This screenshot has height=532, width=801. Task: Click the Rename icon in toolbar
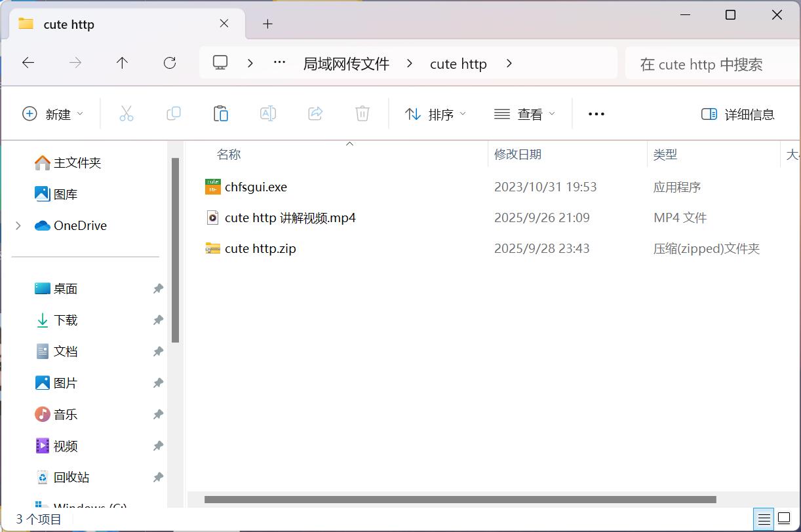[x=268, y=114]
